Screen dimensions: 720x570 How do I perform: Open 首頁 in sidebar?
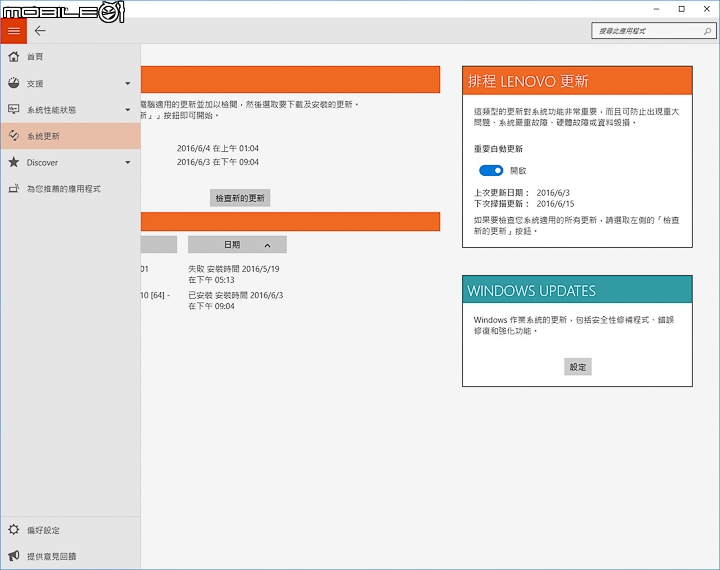(x=71, y=56)
